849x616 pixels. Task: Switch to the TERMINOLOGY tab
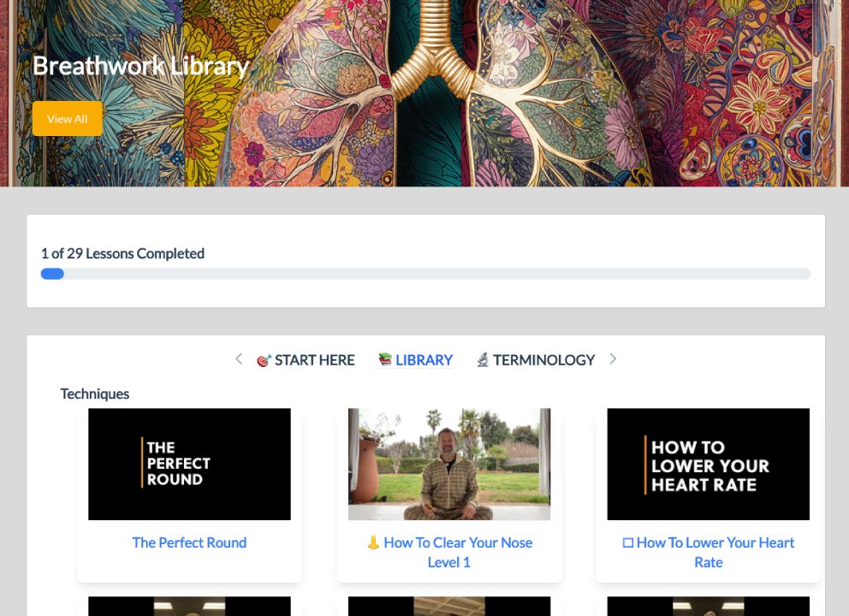pyautogui.click(x=536, y=360)
